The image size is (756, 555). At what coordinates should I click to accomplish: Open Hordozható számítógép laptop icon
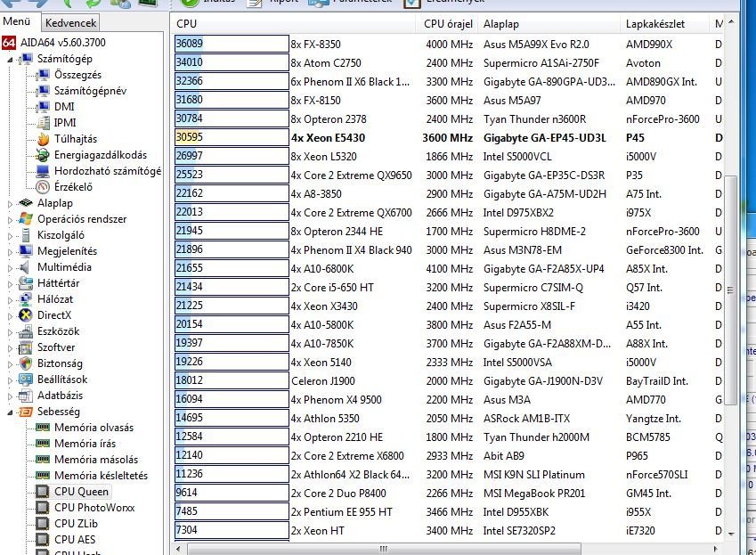point(43,171)
